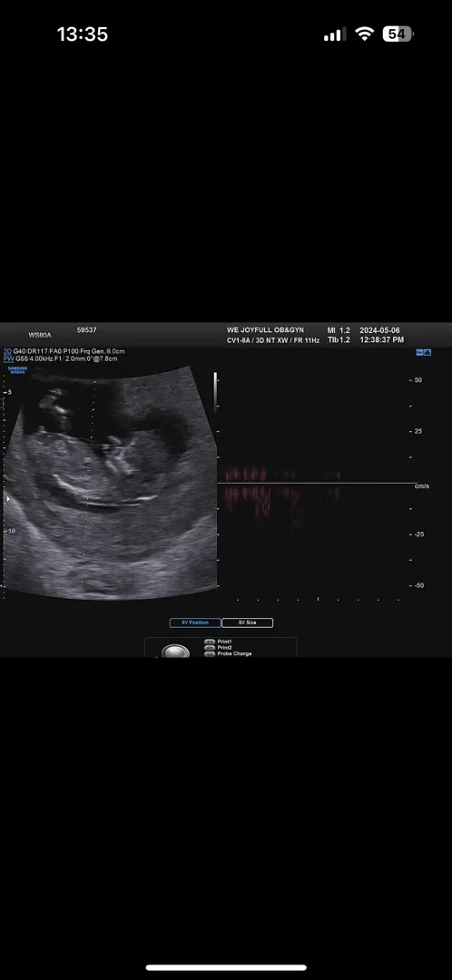Tap the Samsung WS80A logo
This screenshot has height=980, width=452.
17,370
